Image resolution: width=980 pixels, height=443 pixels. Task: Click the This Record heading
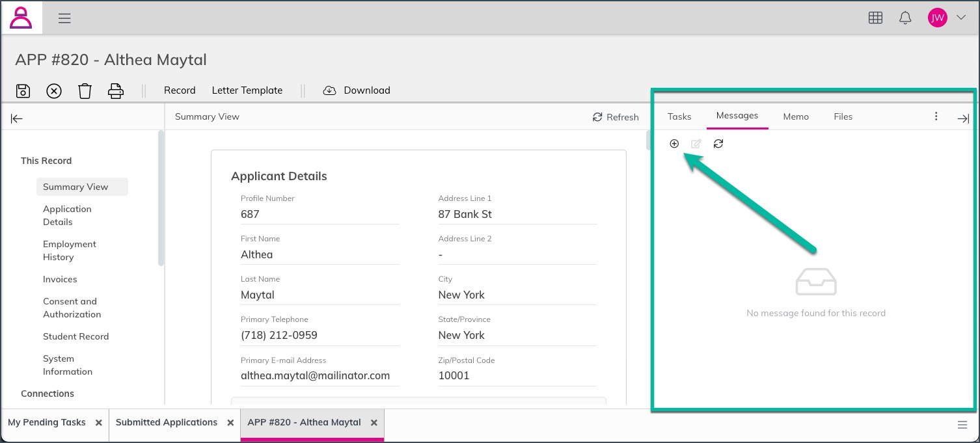pos(46,161)
